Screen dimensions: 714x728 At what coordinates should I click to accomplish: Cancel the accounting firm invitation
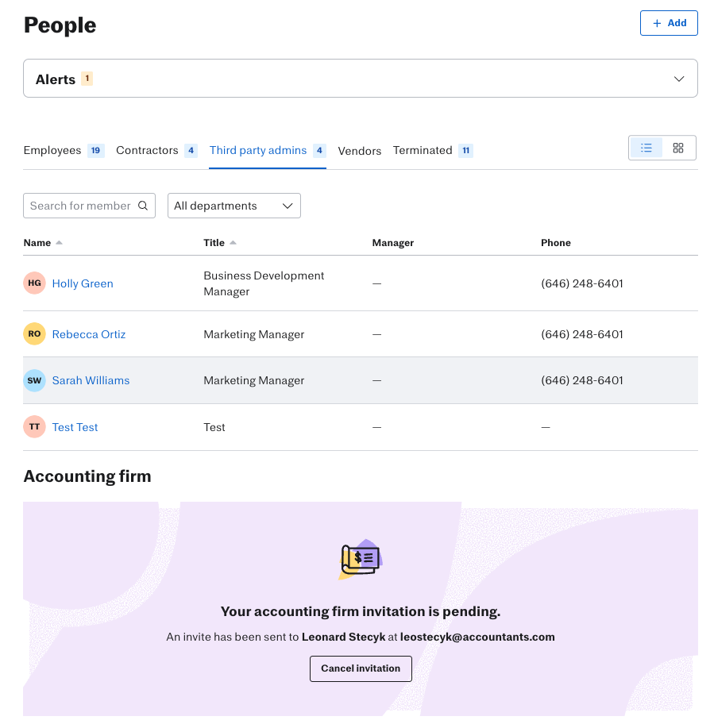[361, 668]
